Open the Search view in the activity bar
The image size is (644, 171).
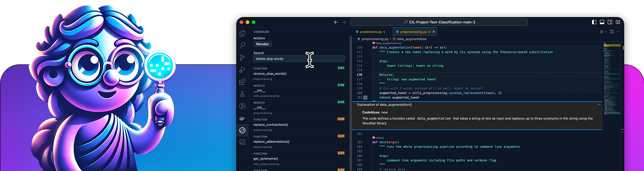point(242,45)
